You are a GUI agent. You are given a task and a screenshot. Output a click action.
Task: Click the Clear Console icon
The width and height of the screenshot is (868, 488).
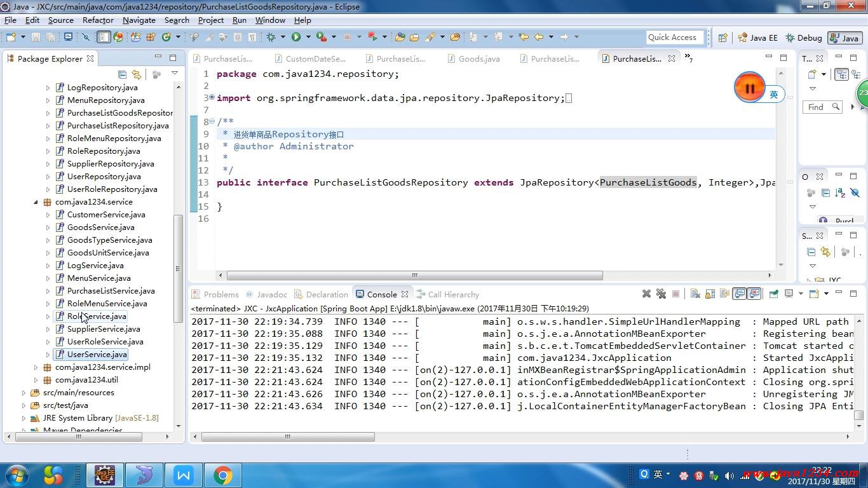pos(695,294)
